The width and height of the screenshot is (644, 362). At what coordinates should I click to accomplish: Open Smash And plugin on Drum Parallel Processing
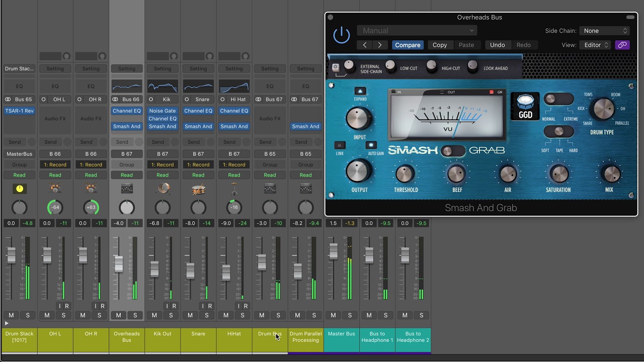(305, 127)
